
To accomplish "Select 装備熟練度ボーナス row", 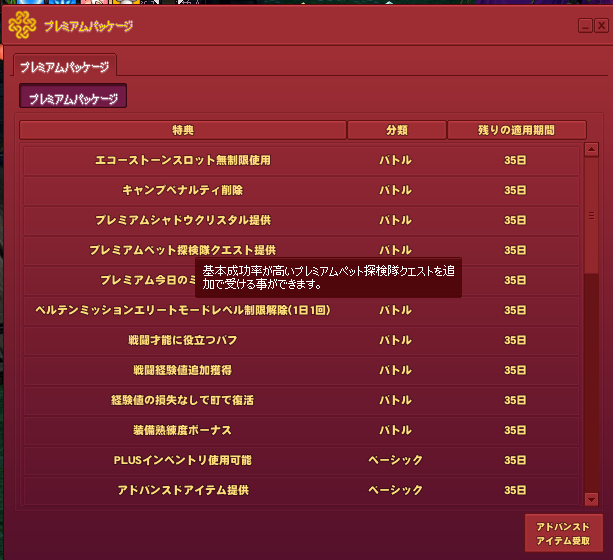I will pyautogui.click(x=301, y=430).
